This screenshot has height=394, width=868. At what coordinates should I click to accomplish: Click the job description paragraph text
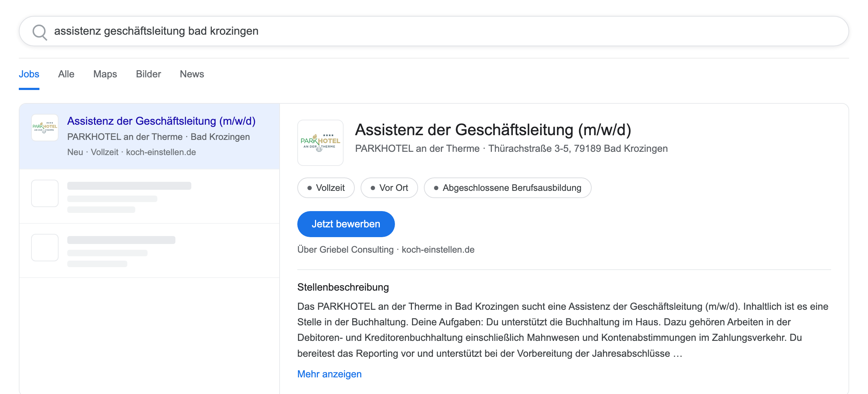click(x=563, y=330)
